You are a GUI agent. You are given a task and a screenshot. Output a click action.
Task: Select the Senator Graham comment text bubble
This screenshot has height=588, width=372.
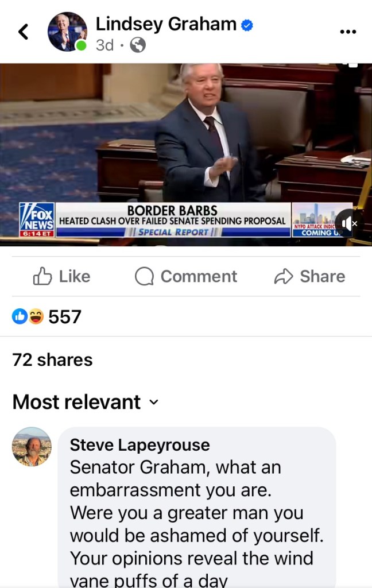tap(197, 508)
